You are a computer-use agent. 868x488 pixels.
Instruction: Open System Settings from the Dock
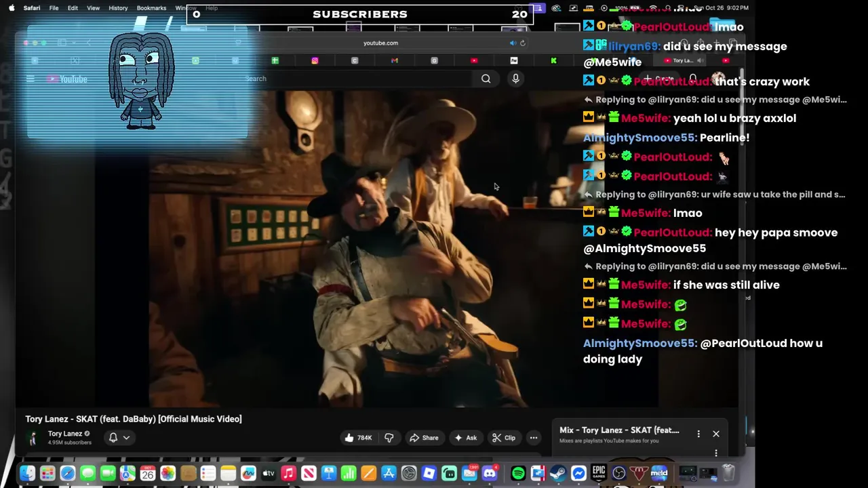409,473
